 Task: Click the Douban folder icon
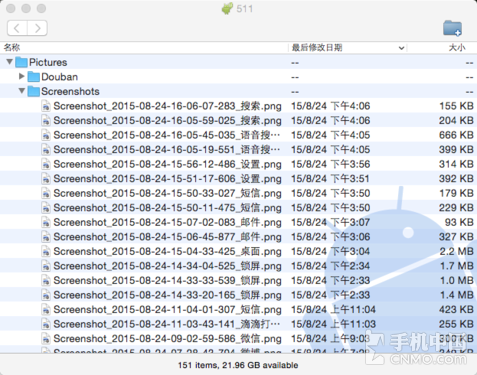pyautogui.click(x=34, y=77)
